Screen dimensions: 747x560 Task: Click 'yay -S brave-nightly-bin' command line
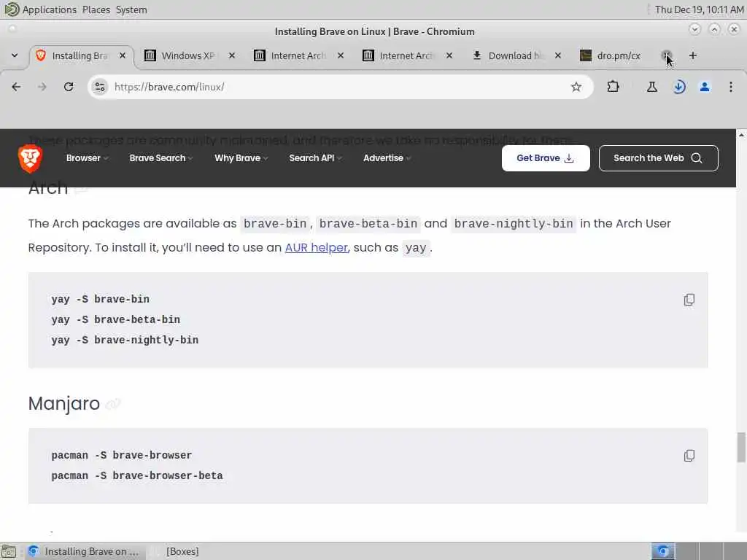point(125,340)
